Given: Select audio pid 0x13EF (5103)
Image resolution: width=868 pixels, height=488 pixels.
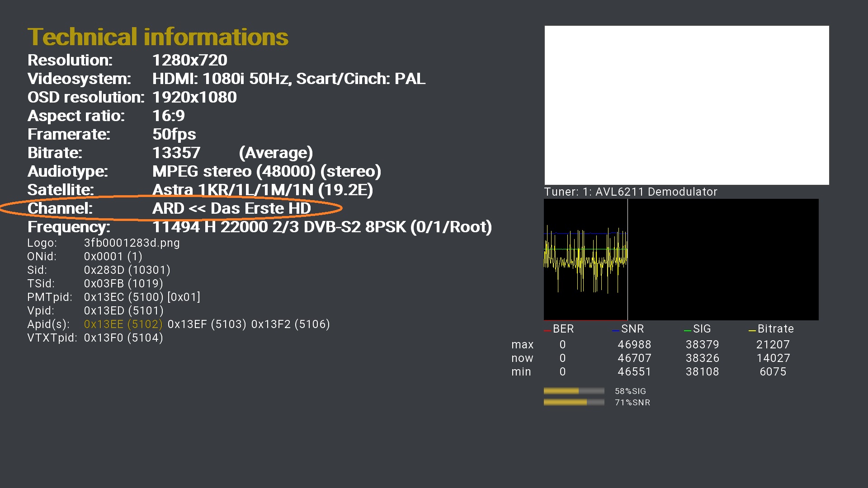Looking at the screenshot, I should pos(207,324).
